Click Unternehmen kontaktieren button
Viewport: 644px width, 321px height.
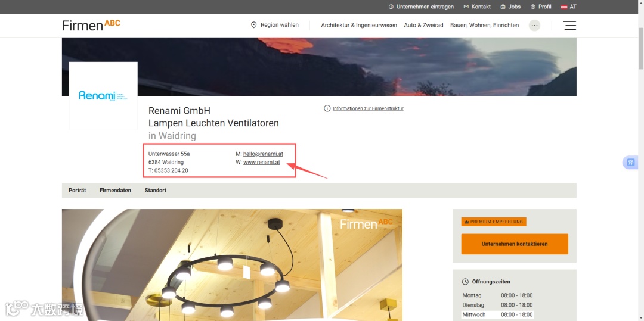tap(515, 244)
